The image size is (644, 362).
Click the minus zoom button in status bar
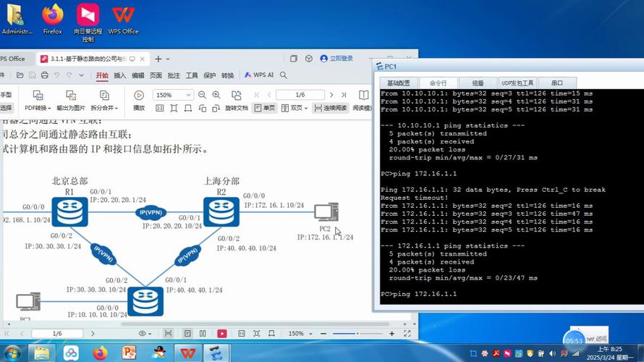click(323, 334)
